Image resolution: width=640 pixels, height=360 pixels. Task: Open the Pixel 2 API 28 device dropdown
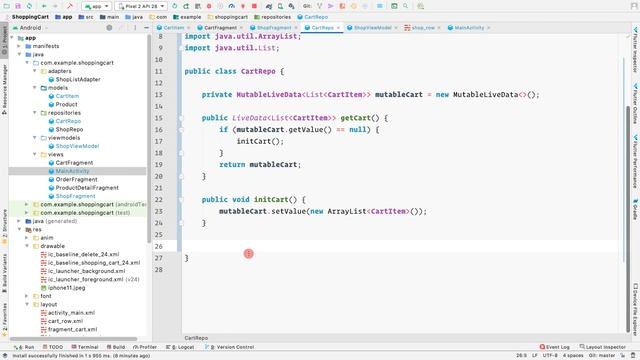coord(141,6)
